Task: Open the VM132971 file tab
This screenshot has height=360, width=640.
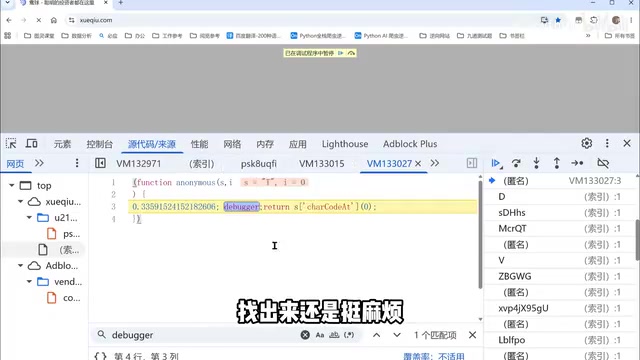Action: (x=139, y=164)
